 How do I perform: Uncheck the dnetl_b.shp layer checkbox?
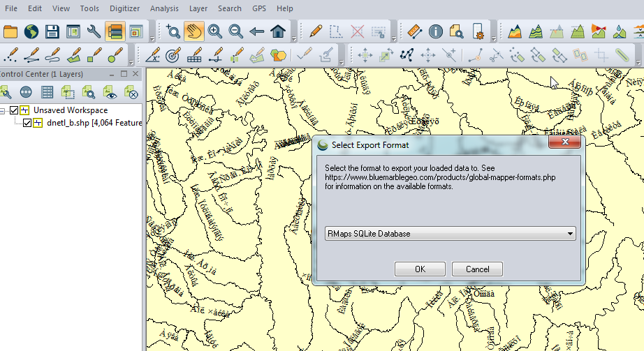coord(27,123)
